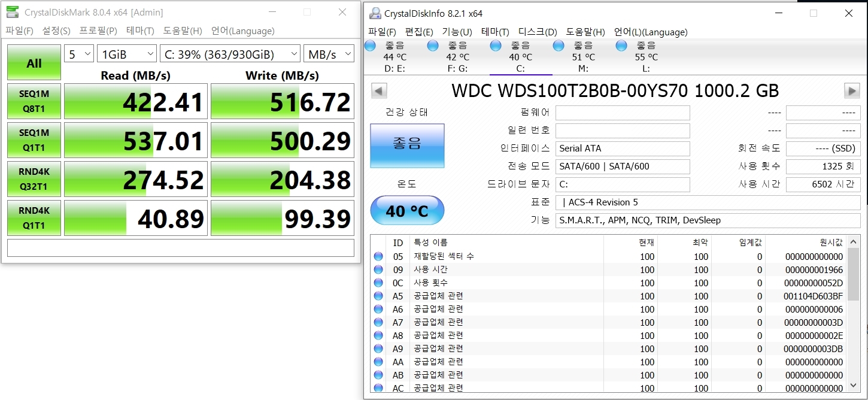Viewport: 868px width, 400px height.
Task: Click the features field listing S.M.A.R.T., APM
Action: [708, 220]
